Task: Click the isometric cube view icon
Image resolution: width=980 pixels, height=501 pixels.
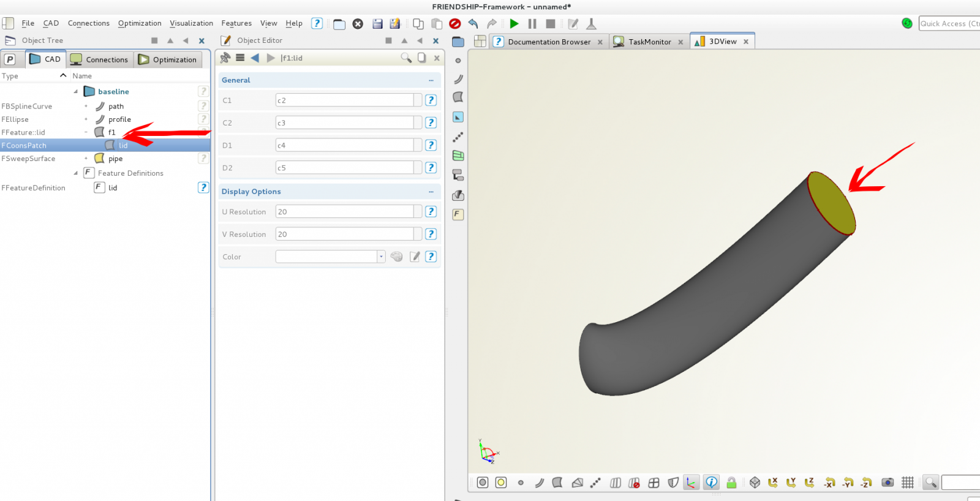Action: pos(755,483)
